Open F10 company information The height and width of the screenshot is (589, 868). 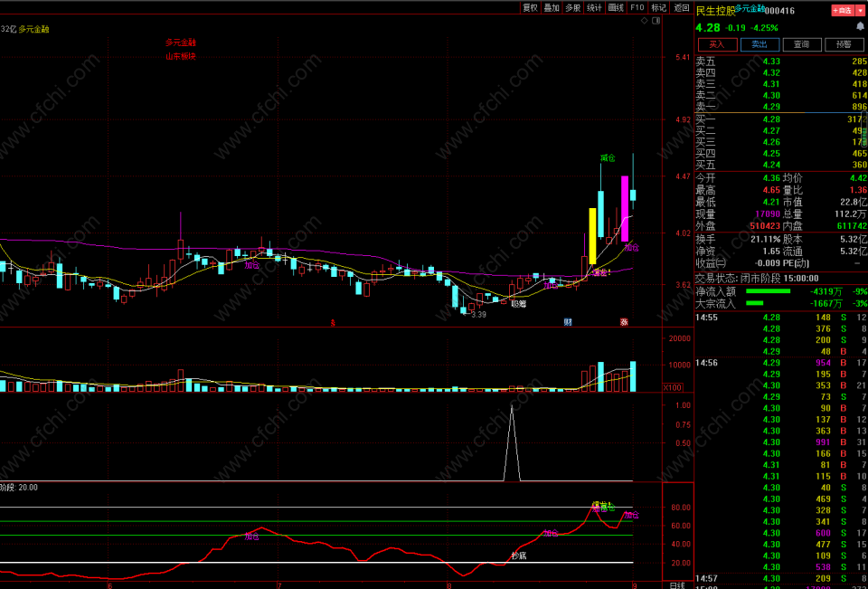(x=637, y=7)
